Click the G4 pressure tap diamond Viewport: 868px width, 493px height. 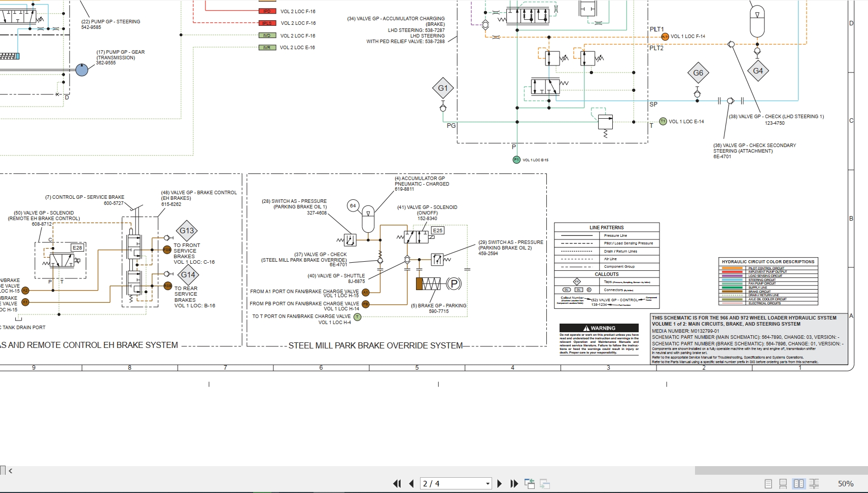point(758,71)
